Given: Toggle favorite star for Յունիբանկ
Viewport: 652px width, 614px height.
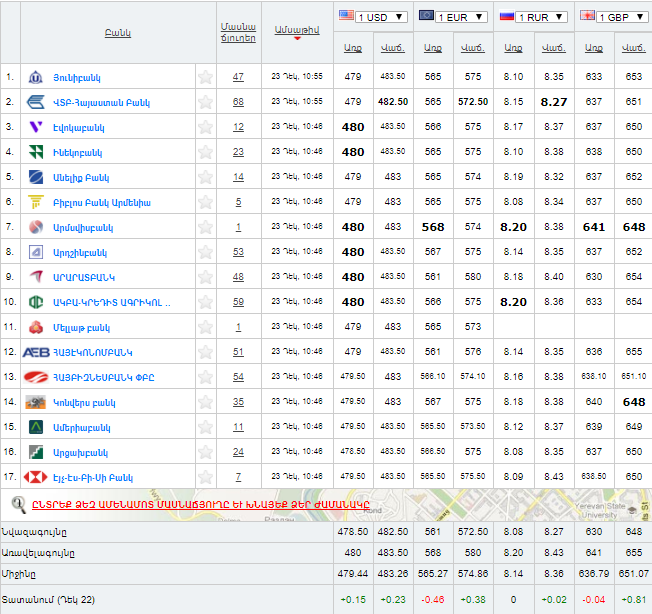Looking at the screenshot, I should pyautogui.click(x=205, y=77).
